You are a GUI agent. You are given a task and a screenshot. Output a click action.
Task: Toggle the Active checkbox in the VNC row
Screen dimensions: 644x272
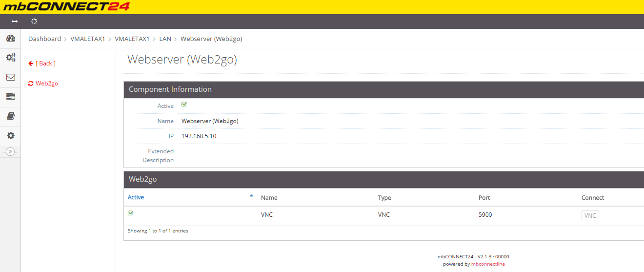point(131,213)
